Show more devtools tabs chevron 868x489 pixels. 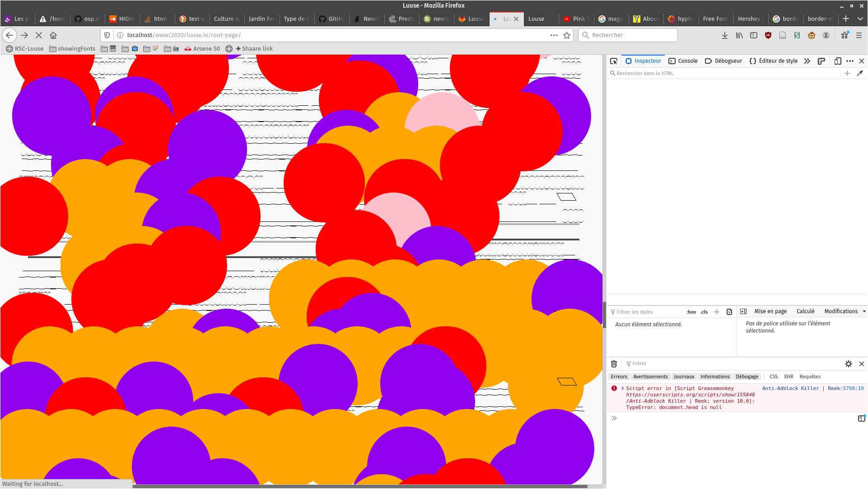coord(807,61)
